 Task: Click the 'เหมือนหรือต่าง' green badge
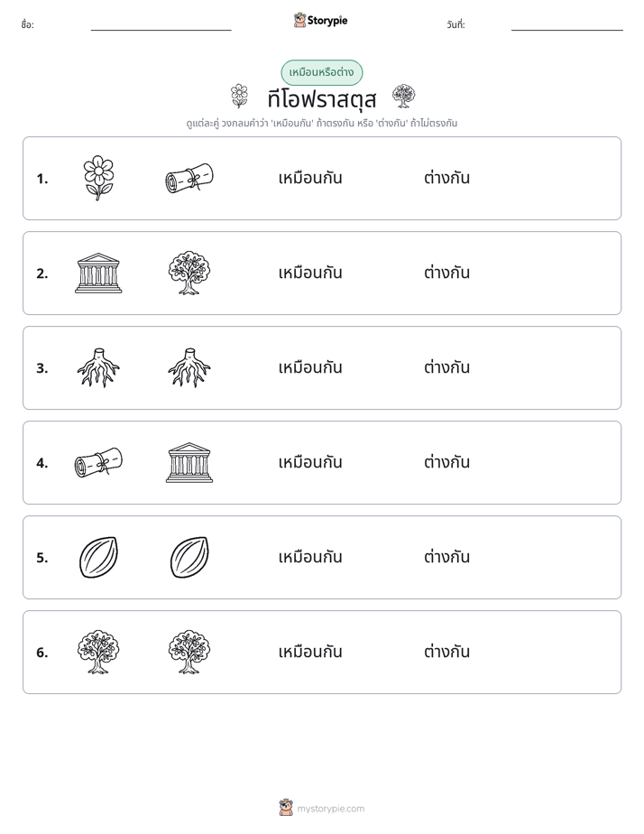coord(321,72)
